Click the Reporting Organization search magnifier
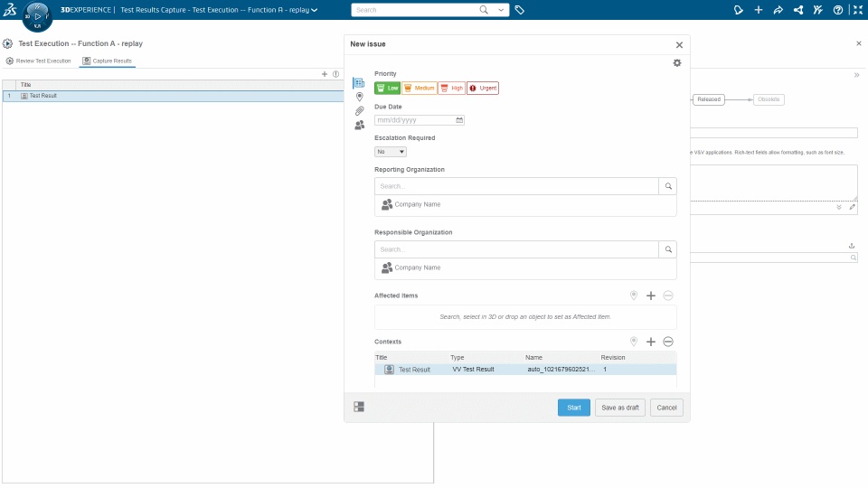This screenshot has height=488, width=868. [x=668, y=186]
